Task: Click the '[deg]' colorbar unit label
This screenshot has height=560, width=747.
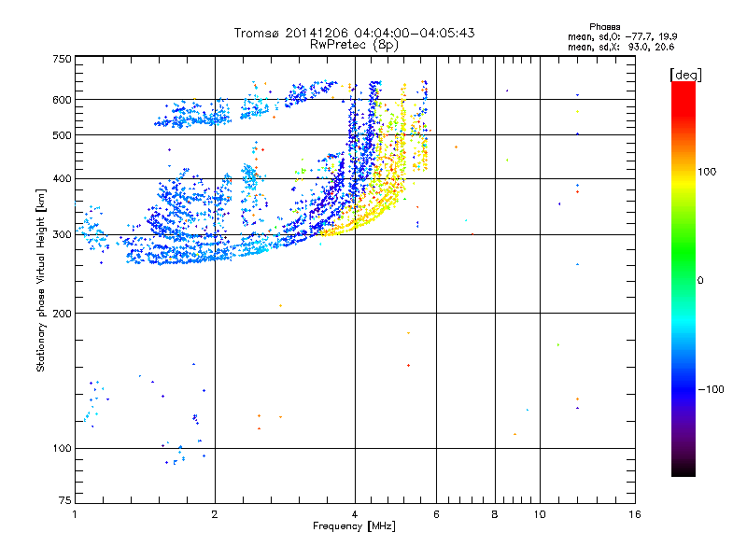Action: 685,75
